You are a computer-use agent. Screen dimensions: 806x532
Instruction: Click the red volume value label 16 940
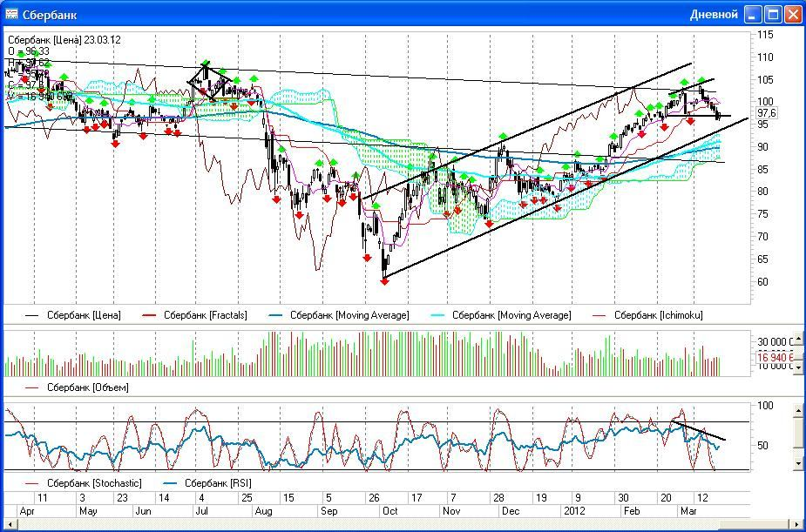[x=776, y=357]
